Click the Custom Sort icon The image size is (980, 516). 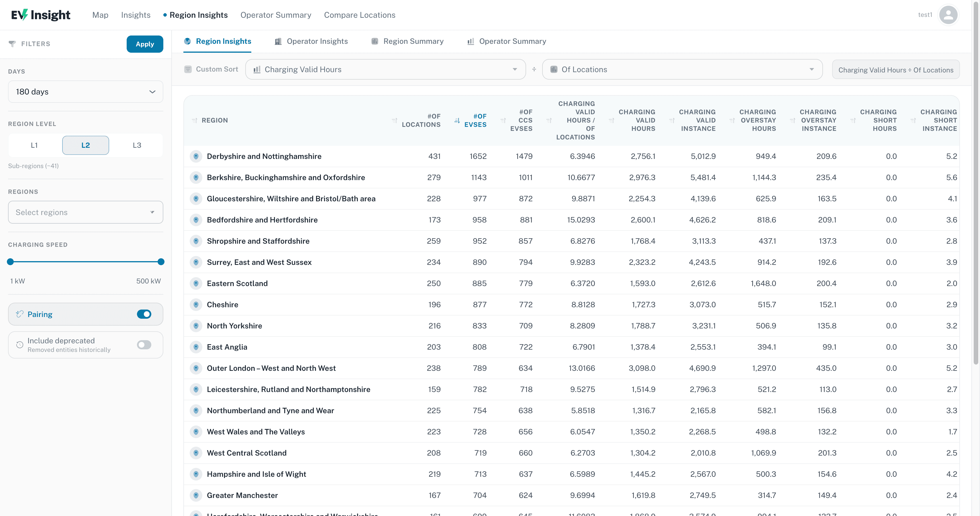coord(188,69)
